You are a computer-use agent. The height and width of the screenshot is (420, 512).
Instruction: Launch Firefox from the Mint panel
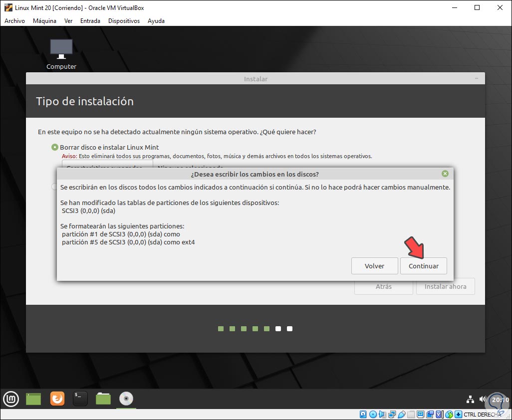57,399
